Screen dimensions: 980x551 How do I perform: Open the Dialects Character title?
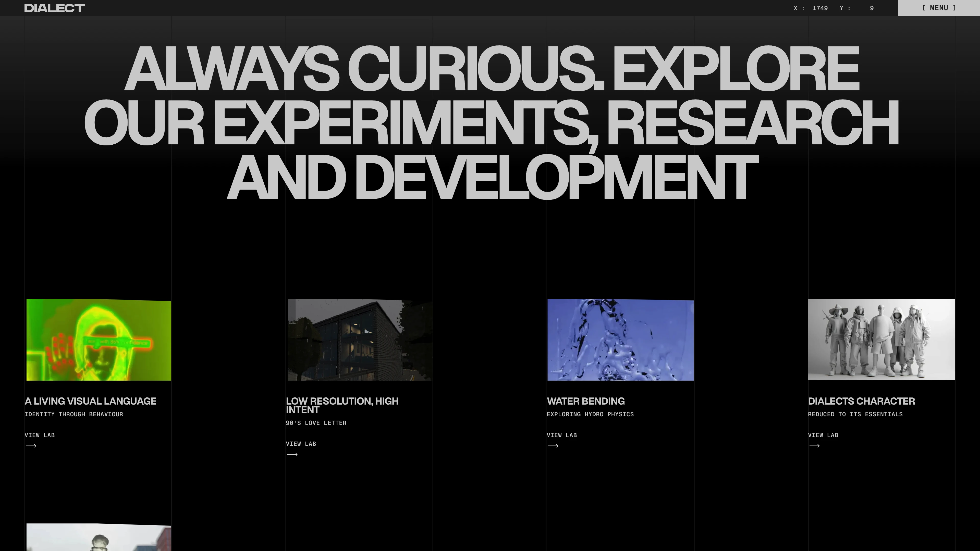(x=861, y=401)
